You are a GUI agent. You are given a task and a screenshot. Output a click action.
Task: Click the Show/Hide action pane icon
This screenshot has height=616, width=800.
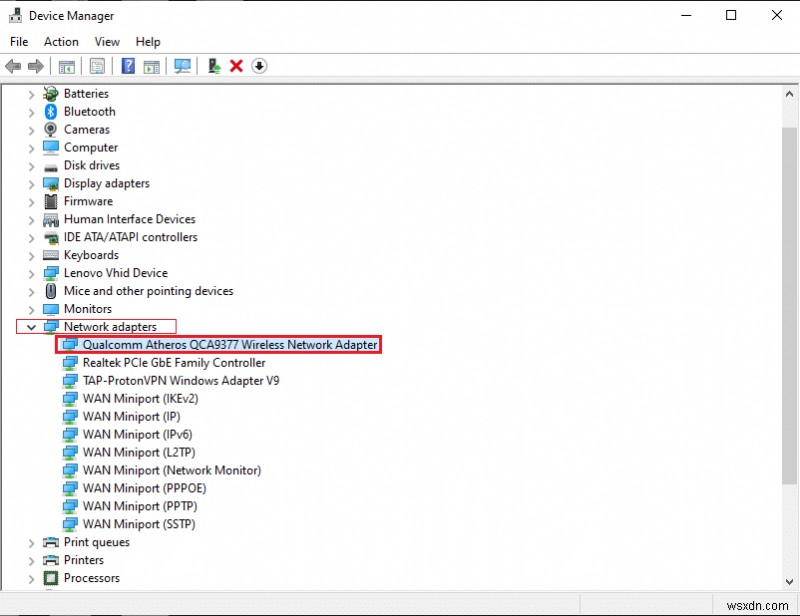point(151,66)
